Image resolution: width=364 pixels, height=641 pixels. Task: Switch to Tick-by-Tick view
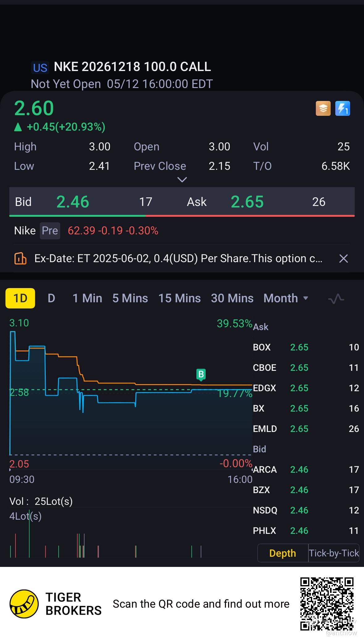(334, 553)
